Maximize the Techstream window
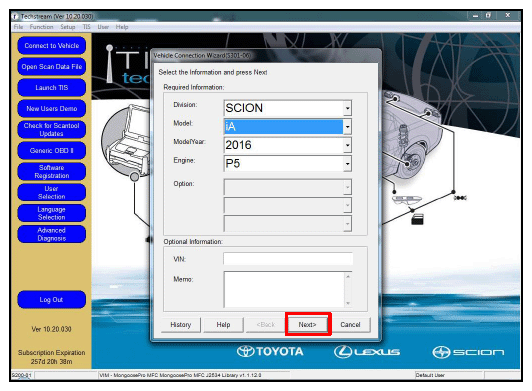The image size is (532, 391). pyautogui.click(x=488, y=16)
